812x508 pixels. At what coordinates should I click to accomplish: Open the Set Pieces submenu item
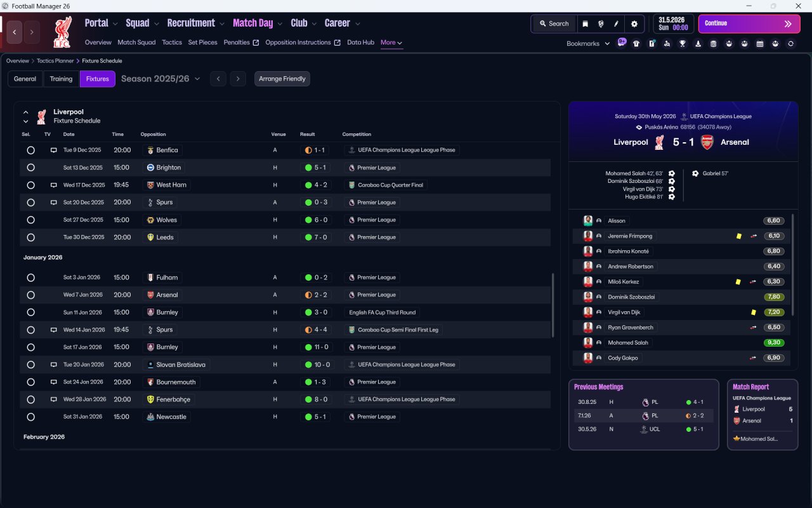tap(203, 43)
